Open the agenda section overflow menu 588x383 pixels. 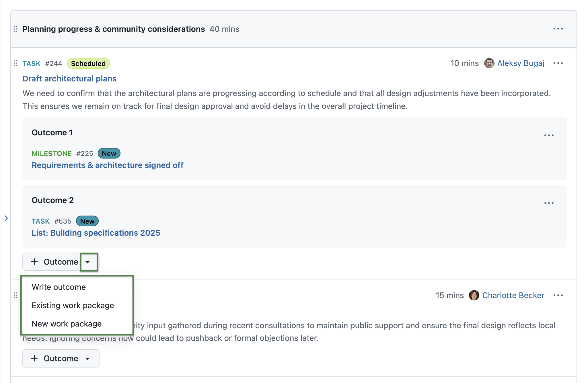click(558, 28)
